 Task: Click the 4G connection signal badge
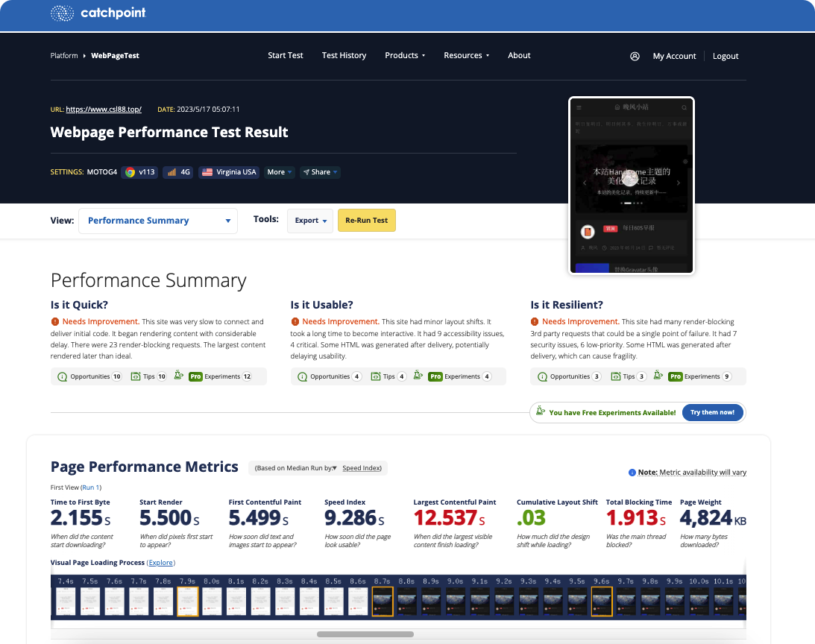point(177,172)
